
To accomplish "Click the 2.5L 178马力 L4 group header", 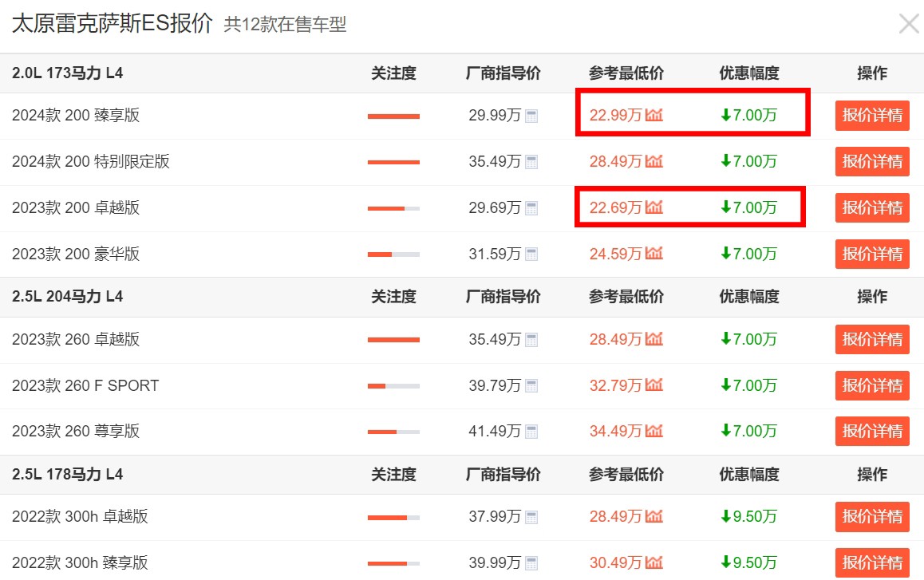I will [67, 475].
